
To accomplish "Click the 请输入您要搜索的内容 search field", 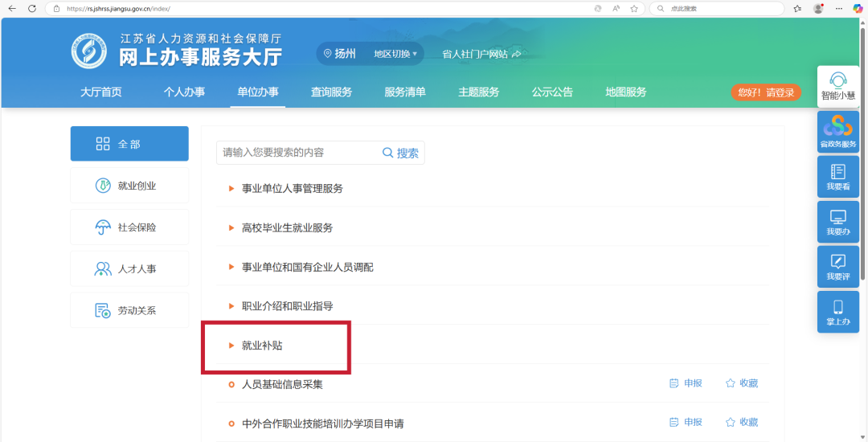I will pyautogui.click(x=297, y=152).
